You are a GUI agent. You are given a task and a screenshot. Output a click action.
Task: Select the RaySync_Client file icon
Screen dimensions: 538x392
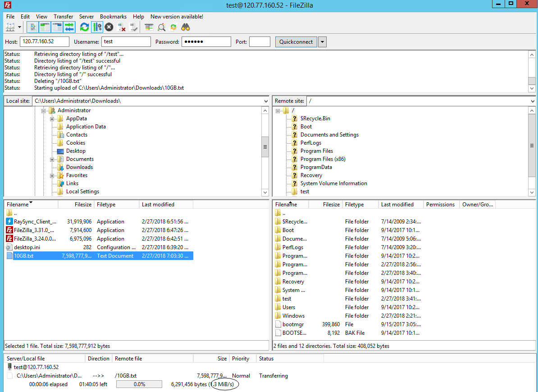9,222
